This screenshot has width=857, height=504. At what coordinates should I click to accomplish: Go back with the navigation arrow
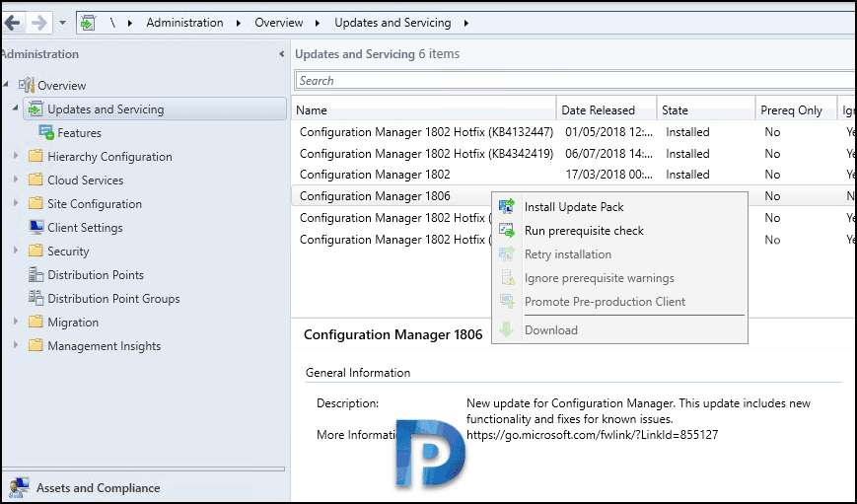[x=12, y=23]
